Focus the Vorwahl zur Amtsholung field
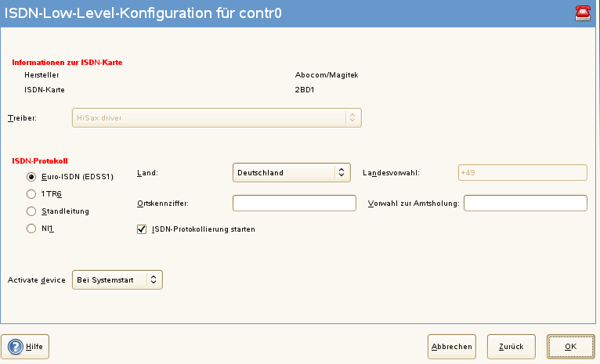Viewport: 600px width, 364px height. pyautogui.click(x=525, y=204)
